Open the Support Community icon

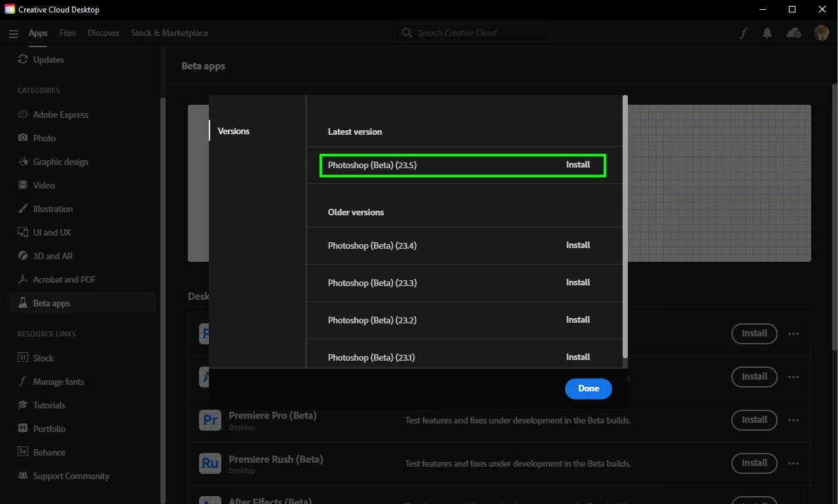23,476
